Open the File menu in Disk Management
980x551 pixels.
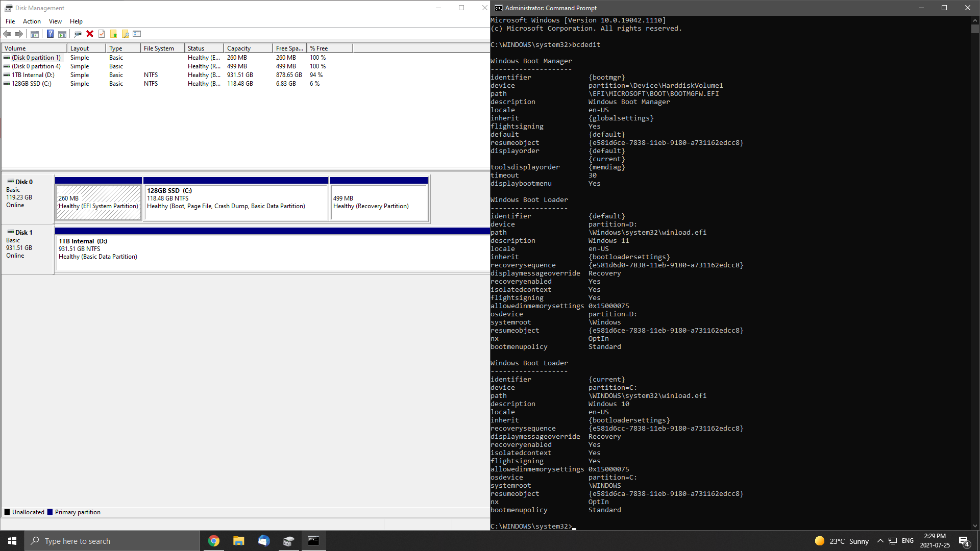pos(10,21)
